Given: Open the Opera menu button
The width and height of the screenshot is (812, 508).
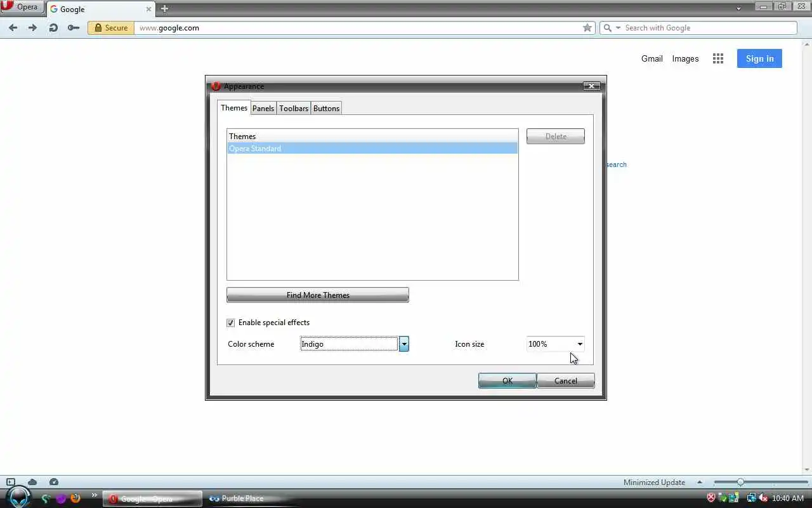Looking at the screenshot, I should pyautogui.click(x=22, y=7).
